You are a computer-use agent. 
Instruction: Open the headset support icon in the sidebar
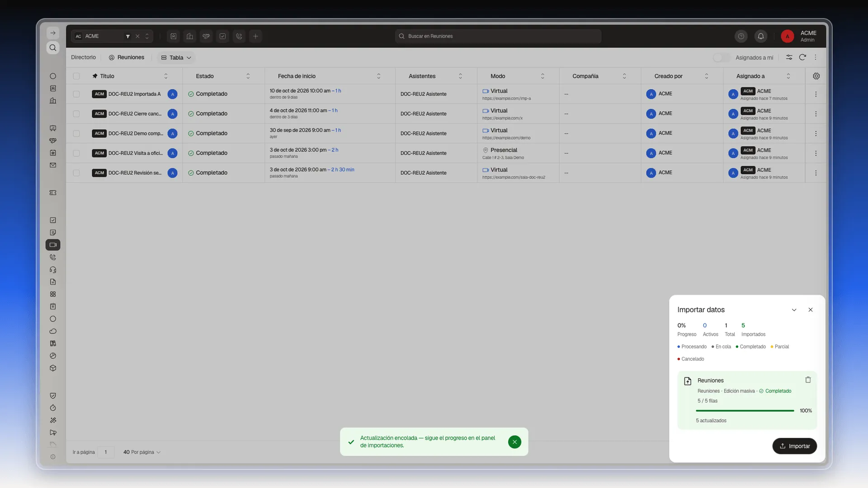[53, 270]
